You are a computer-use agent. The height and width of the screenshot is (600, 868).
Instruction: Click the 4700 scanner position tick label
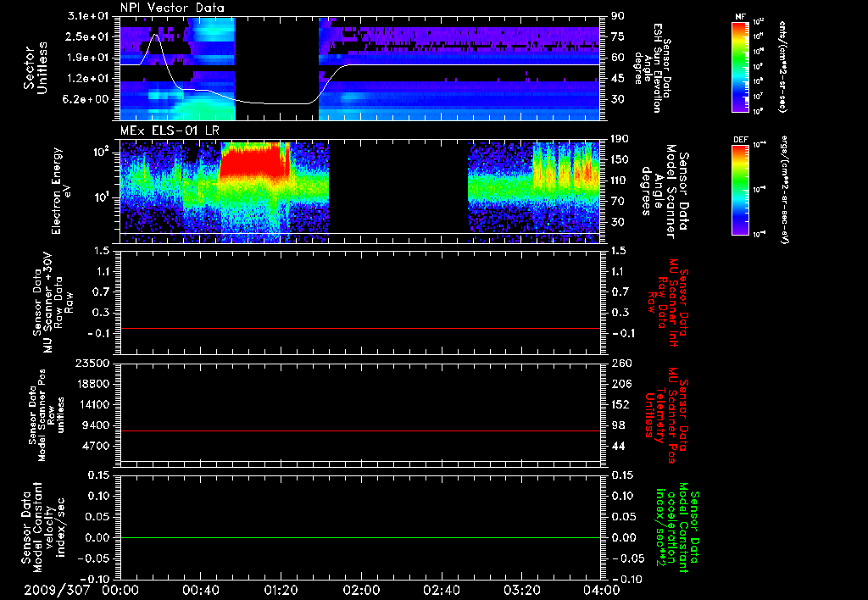[x=97, y=446]
